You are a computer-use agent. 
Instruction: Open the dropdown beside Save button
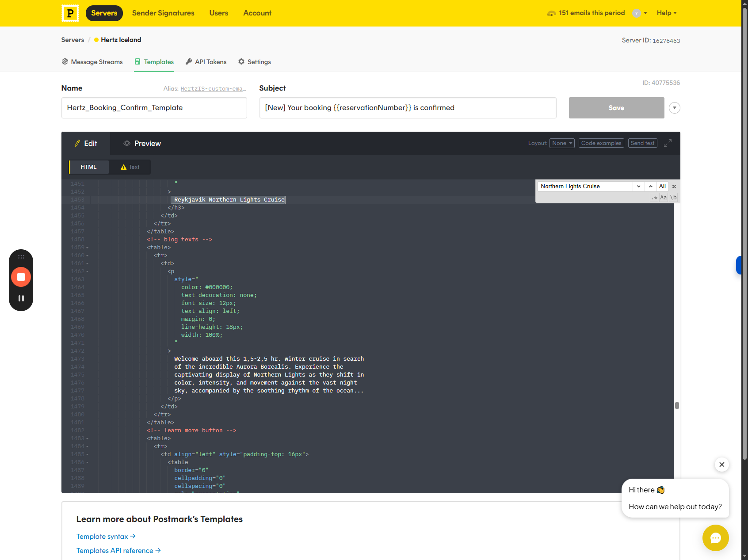[675, 108]
